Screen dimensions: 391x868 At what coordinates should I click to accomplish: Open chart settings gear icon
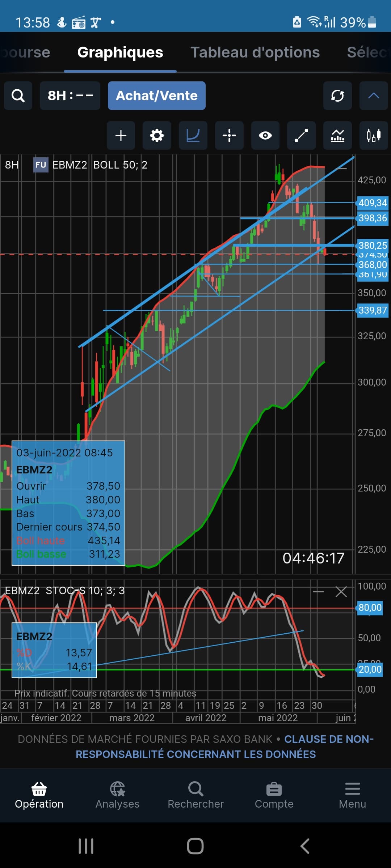(157, 136)
